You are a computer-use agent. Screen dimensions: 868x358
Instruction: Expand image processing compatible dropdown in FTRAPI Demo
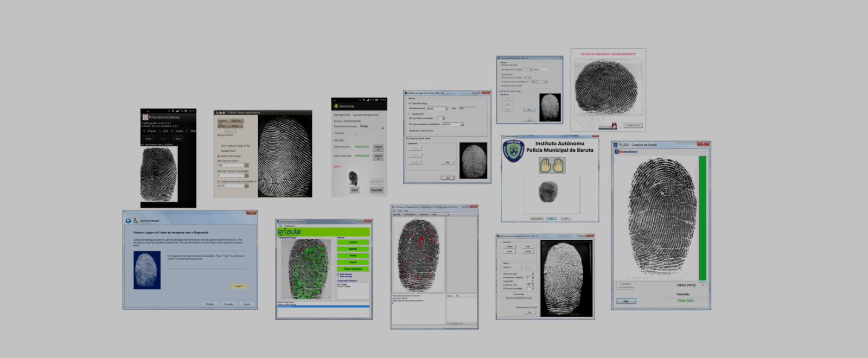click(x=246, y=186)
